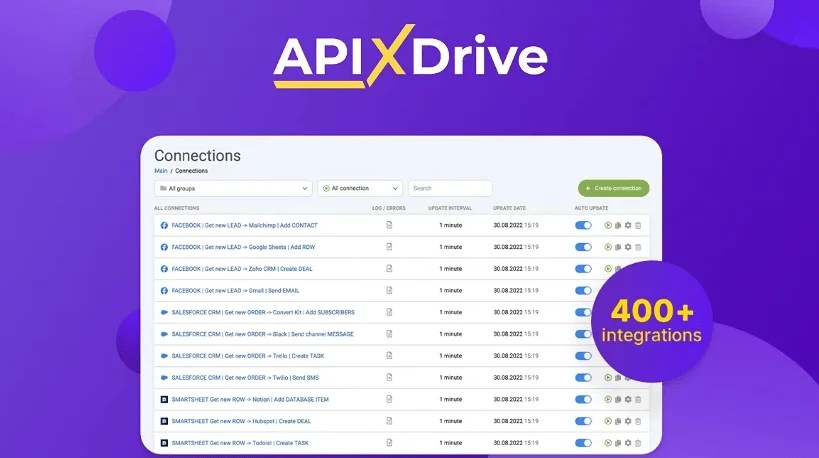Delete the Smartsheet Notion connection

coord(638,400)
